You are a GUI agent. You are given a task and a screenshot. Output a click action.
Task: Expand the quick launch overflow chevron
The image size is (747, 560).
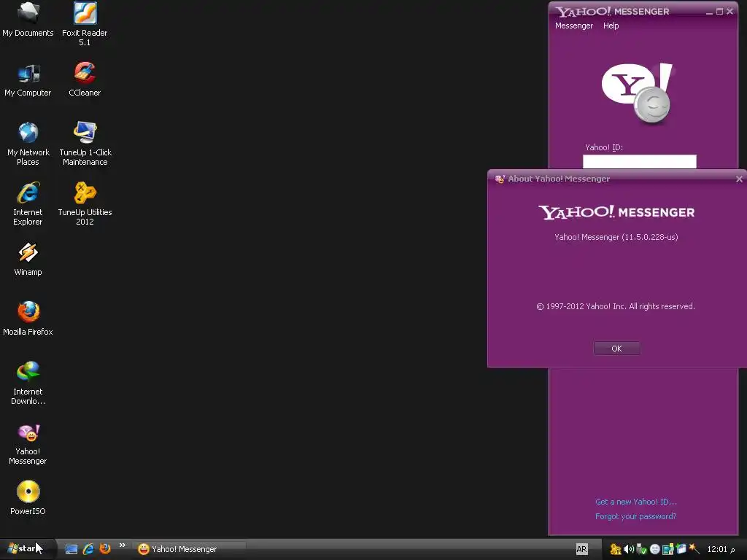(123, 545)
